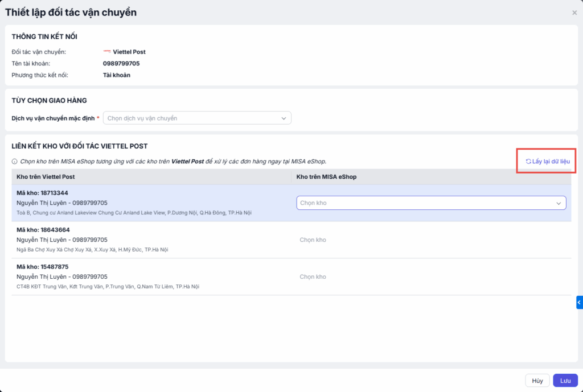
Task: Click the Viettel Post logo icon
Action: (107, 52)
